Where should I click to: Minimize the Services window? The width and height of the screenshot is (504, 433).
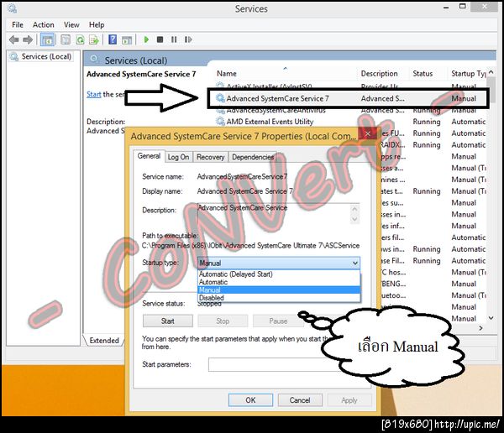tap(446, 8)
